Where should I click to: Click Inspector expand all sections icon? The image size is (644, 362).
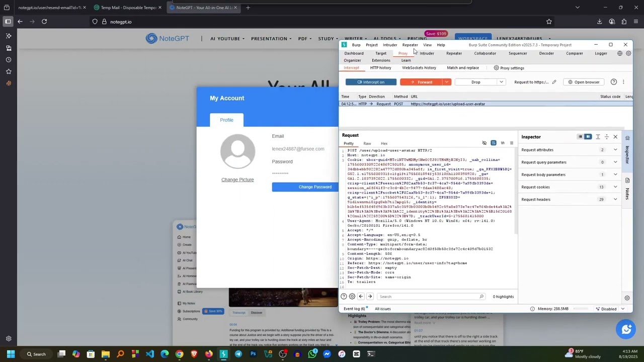598,137
